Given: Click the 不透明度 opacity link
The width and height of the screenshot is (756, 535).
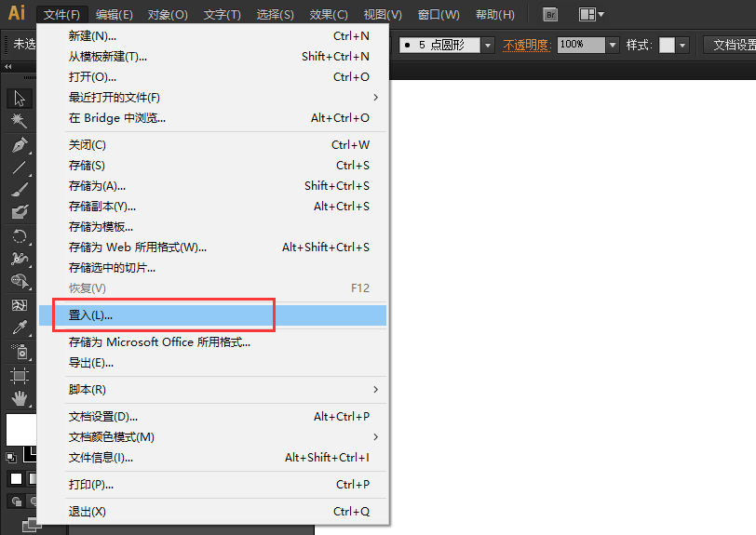Looking at the screenshot, I should click(527, 46).
